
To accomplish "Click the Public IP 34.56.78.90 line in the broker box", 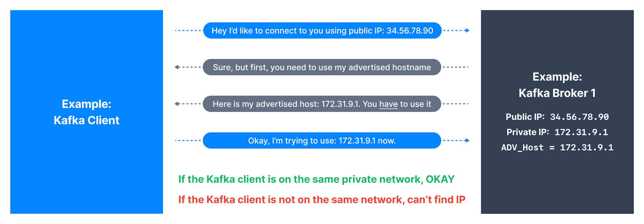I will pos(557,117).
